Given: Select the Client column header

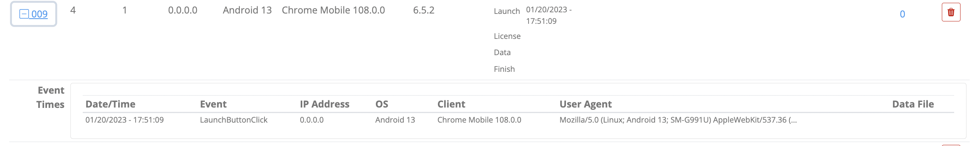Looking at the screenshot, I should (451, 104).
